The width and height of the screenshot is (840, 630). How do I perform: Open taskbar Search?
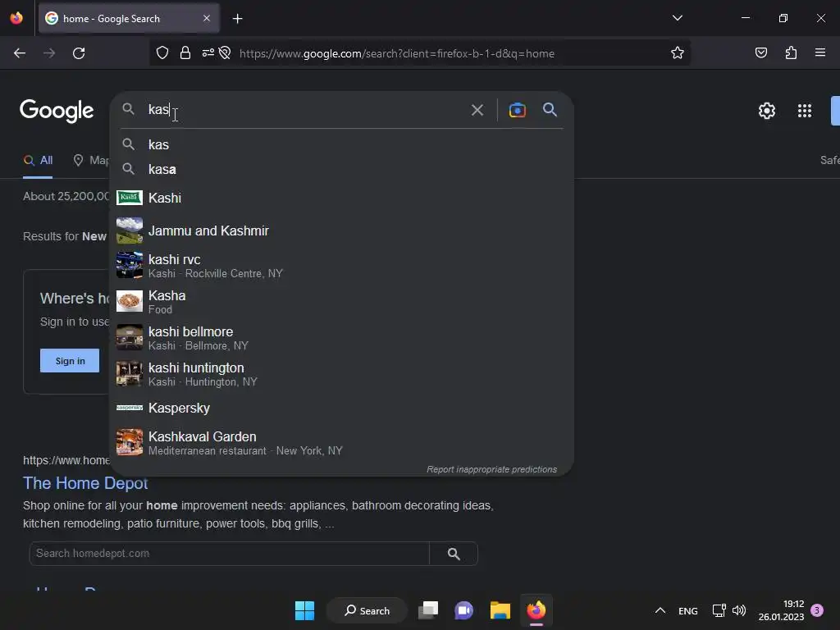[367, 610]
